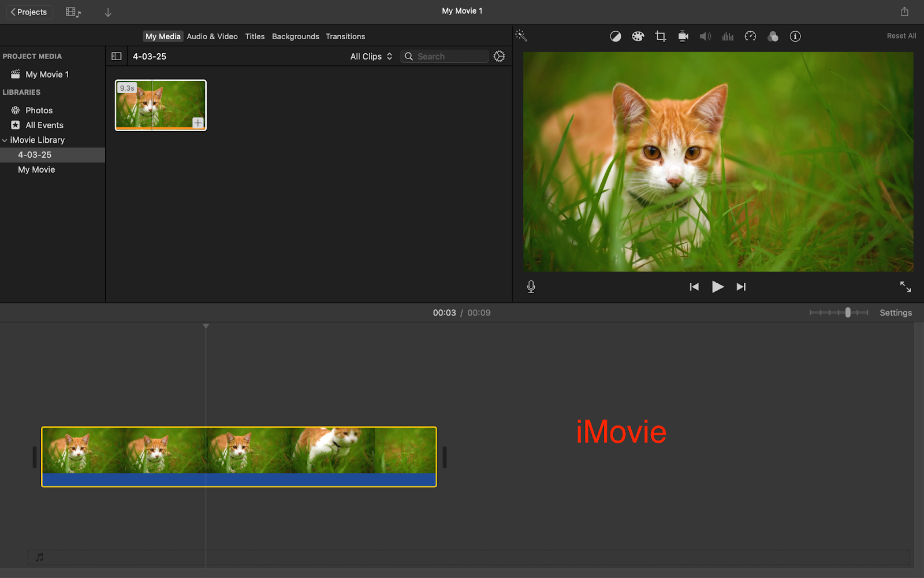Click the playhead marker in timeline
Viewport: 924px width, 578px height.
(206, 326)
